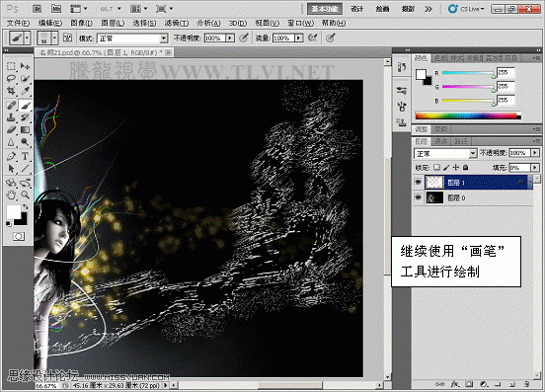Open the layer opacity slider arrow
545x392 pixels.
pyautogui.click(x=535, y=153)
